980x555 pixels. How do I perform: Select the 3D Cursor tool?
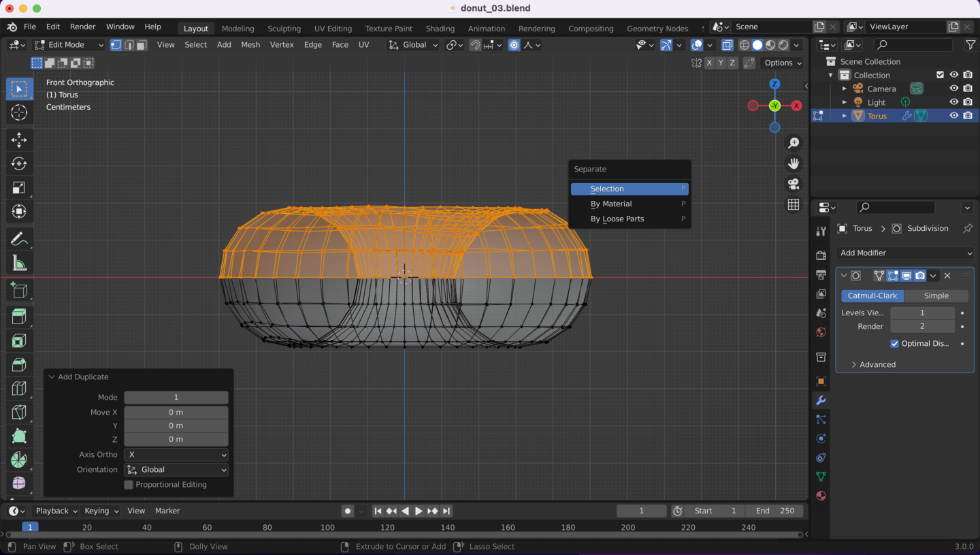pos(19,113)
